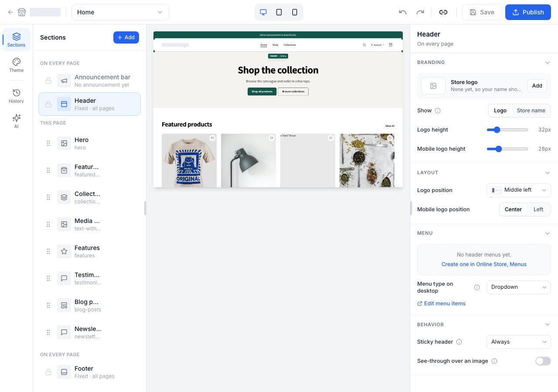Collapse the Menu section
This screenshot has width=558, height=392.
548,233
